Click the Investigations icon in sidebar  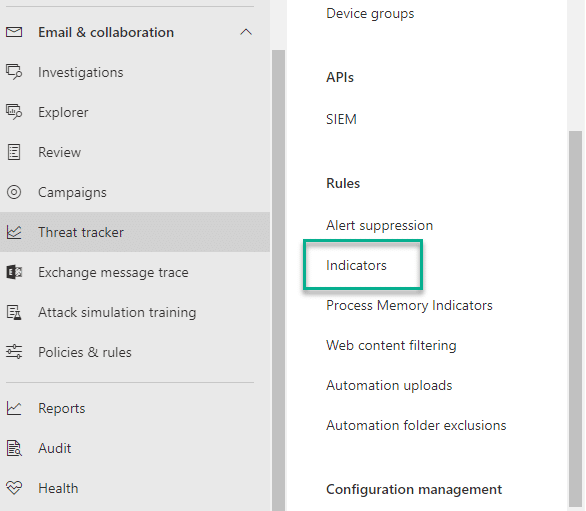point(14,72)
